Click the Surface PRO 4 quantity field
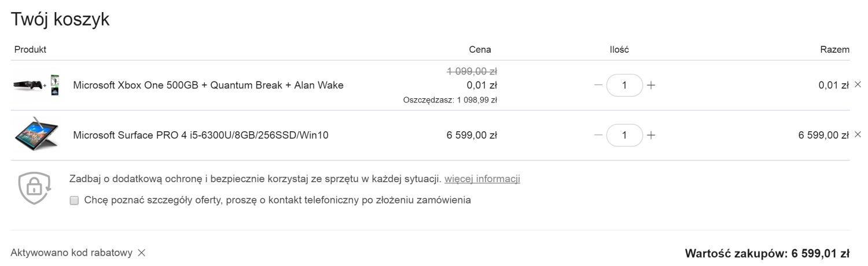Image resolution: width=868 pixels, height=266 pixels. click(624, 135)
